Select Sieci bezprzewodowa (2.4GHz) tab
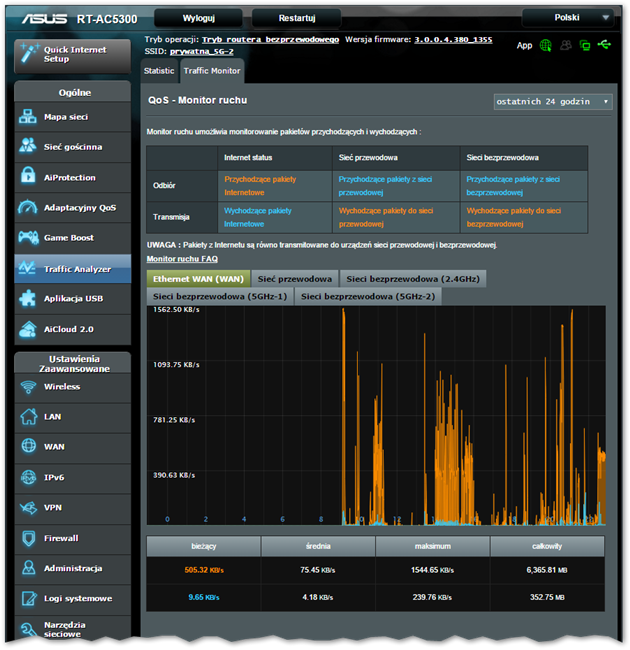Screen dimensions: 630x650 413,279
